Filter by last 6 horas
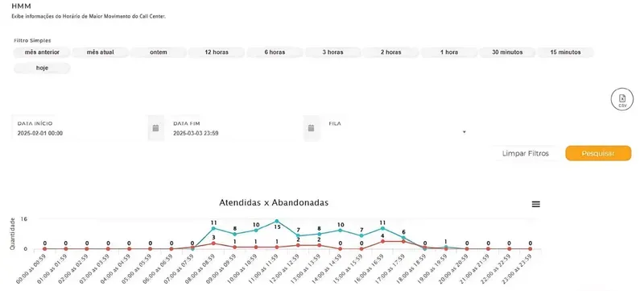 [275, 52]
